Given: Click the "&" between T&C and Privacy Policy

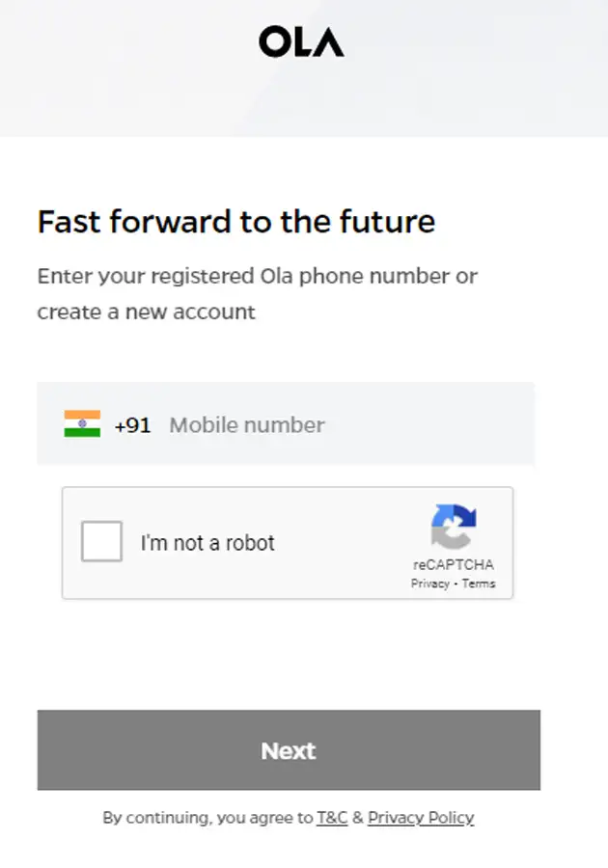Looking at the screenshot, I should [x=357, y=818].
